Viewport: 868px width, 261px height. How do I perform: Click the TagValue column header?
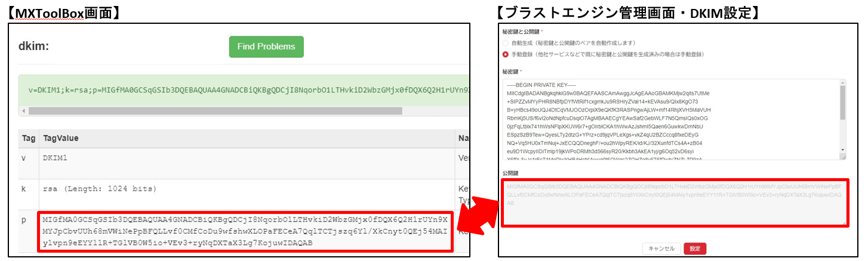click(60, 138)
